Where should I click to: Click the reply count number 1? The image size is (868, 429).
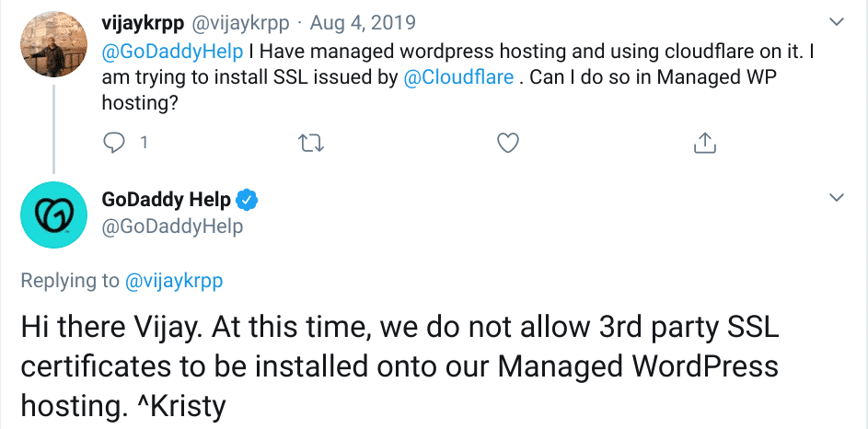[x=143, y=143]
